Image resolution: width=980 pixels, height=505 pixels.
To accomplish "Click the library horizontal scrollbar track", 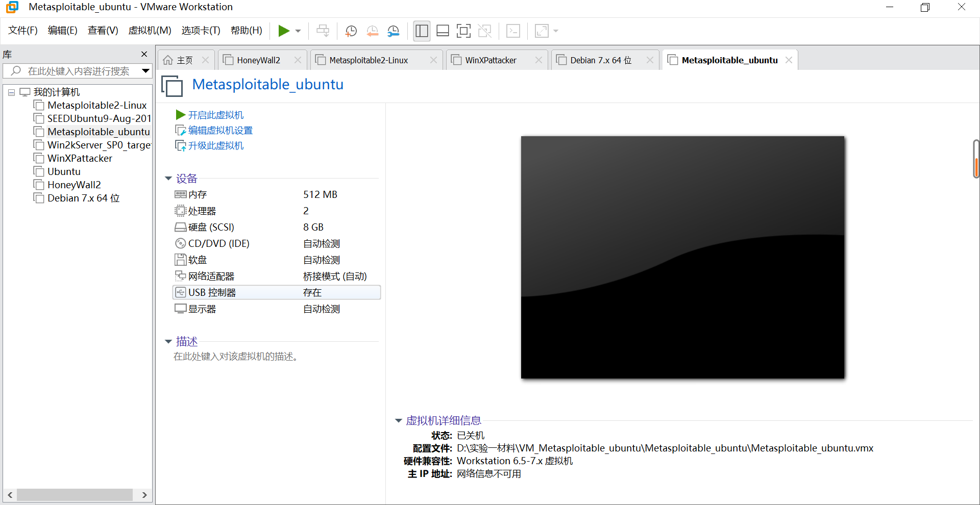I will point(75,495).
